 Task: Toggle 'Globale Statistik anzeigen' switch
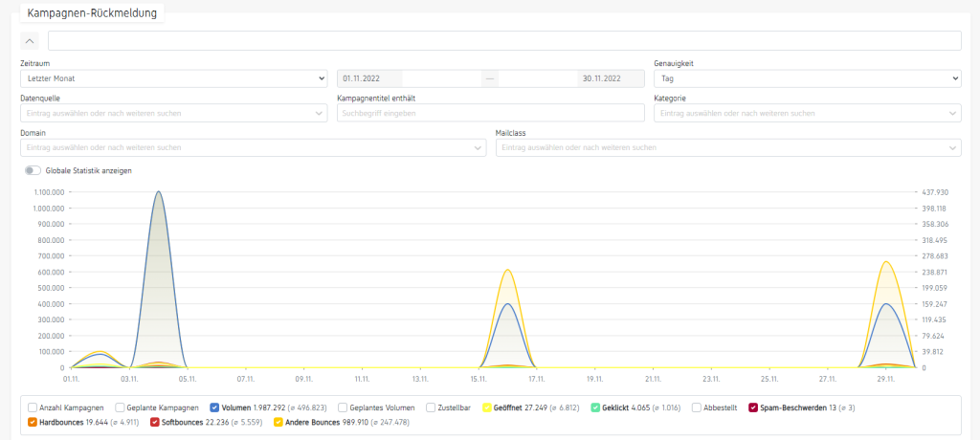coord(33,170)
